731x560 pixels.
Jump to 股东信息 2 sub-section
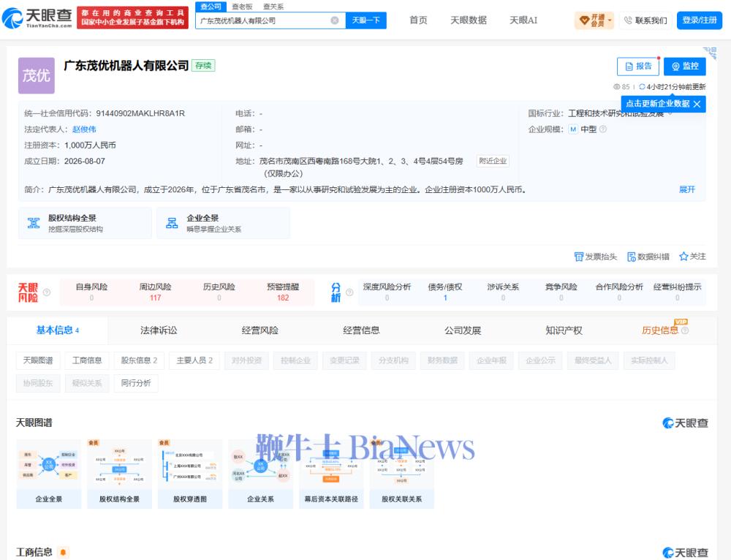pos(139,360)
